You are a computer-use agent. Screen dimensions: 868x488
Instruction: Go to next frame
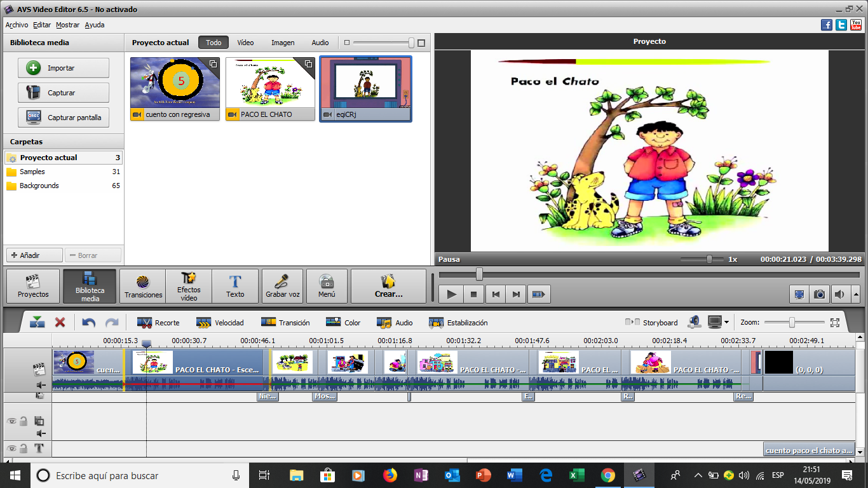pos(516,294)
